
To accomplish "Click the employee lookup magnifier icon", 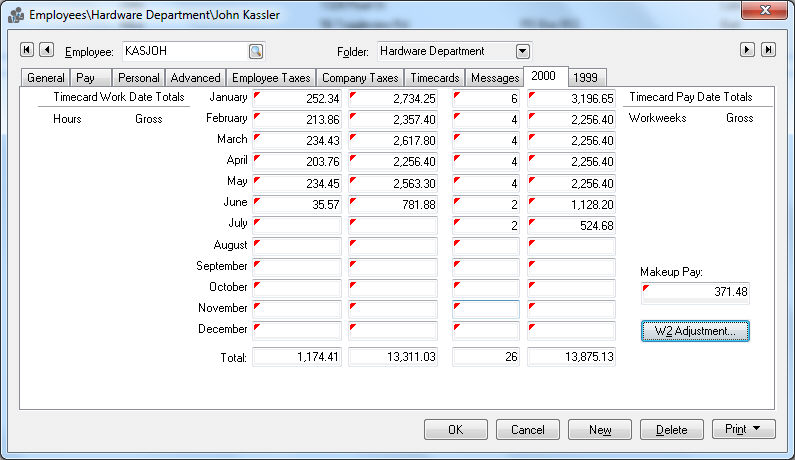I will point(256,51).
